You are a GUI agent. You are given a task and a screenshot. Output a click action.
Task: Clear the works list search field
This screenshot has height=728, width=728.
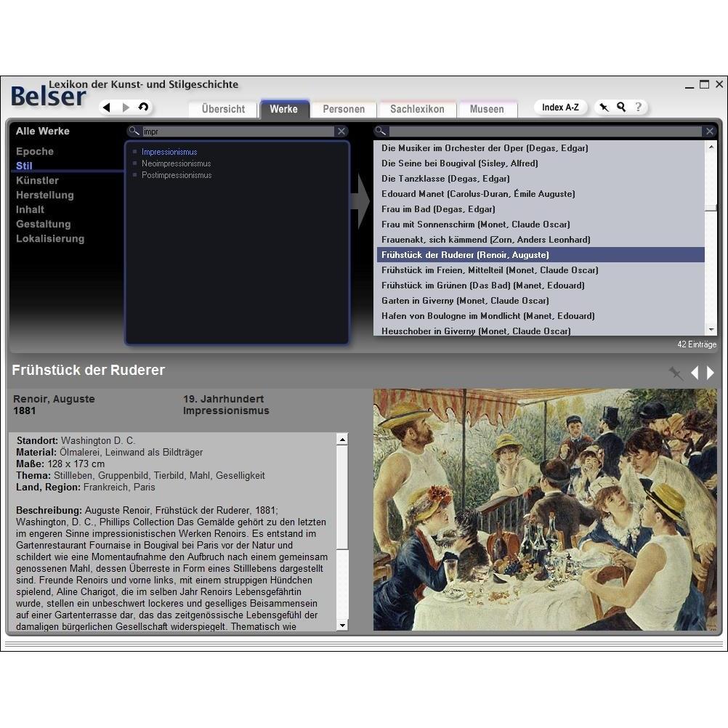click(x=709, y=132)
